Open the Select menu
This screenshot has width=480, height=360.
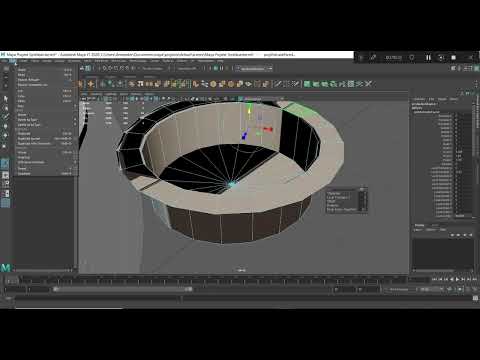pos(35,61)
